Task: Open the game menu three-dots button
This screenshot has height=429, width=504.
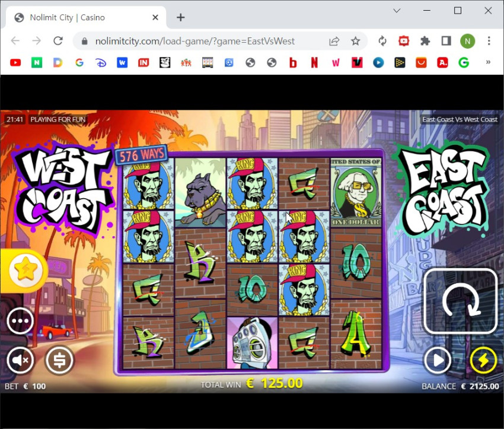Action: 20,320
